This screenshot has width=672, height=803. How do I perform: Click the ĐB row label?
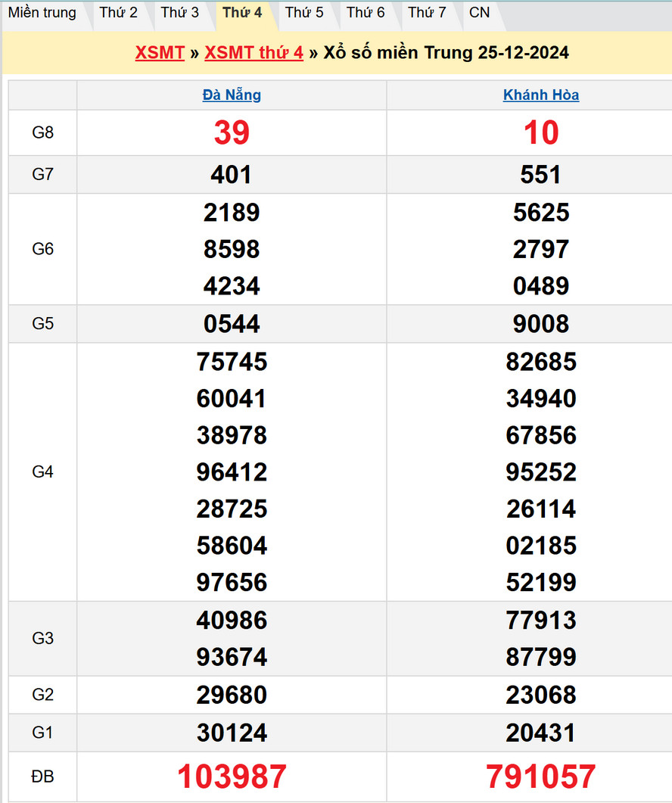click(43, 777)
